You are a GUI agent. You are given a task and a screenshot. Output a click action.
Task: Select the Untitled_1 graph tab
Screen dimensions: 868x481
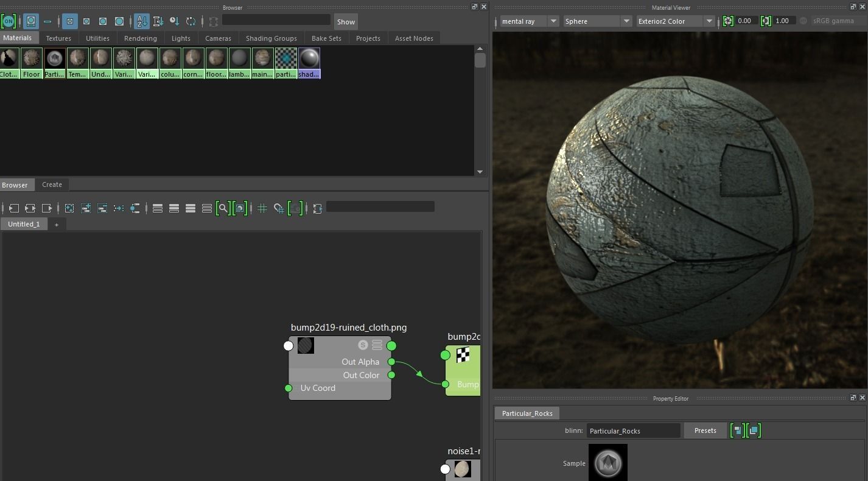[24, 224]
